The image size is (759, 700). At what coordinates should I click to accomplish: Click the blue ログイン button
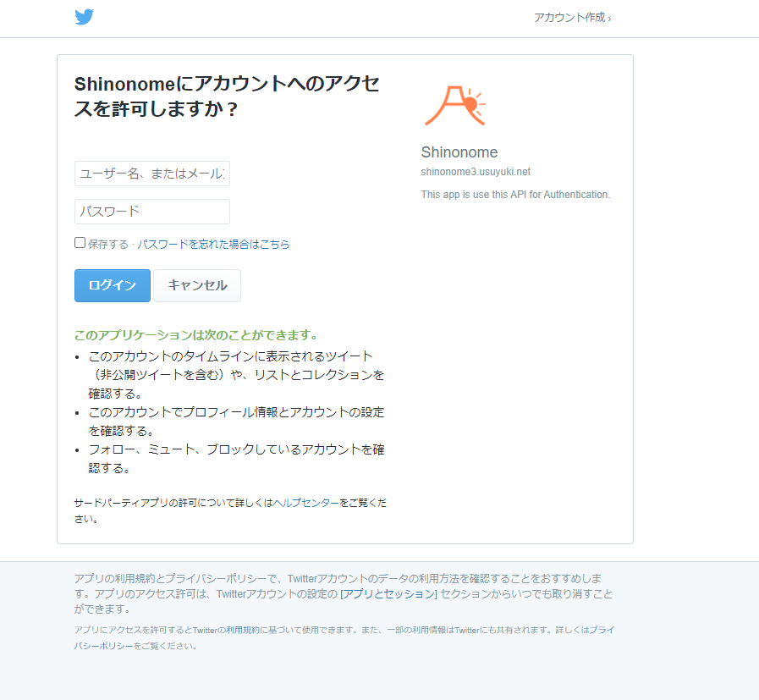coord(113,285)
